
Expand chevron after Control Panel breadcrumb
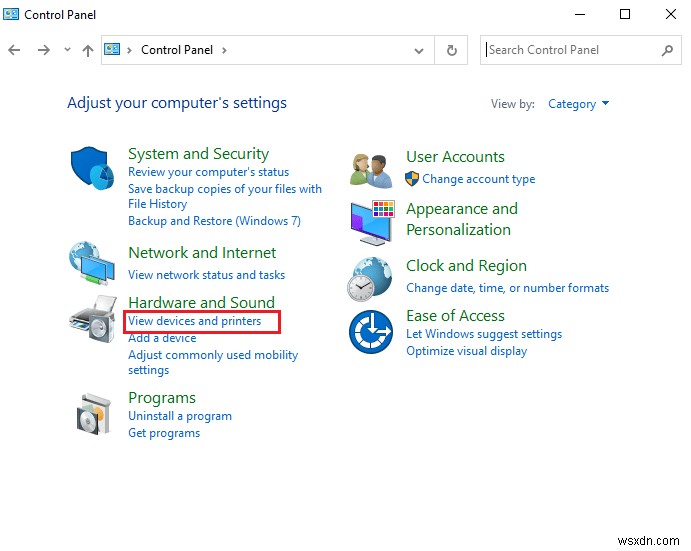tap(224, 50)
